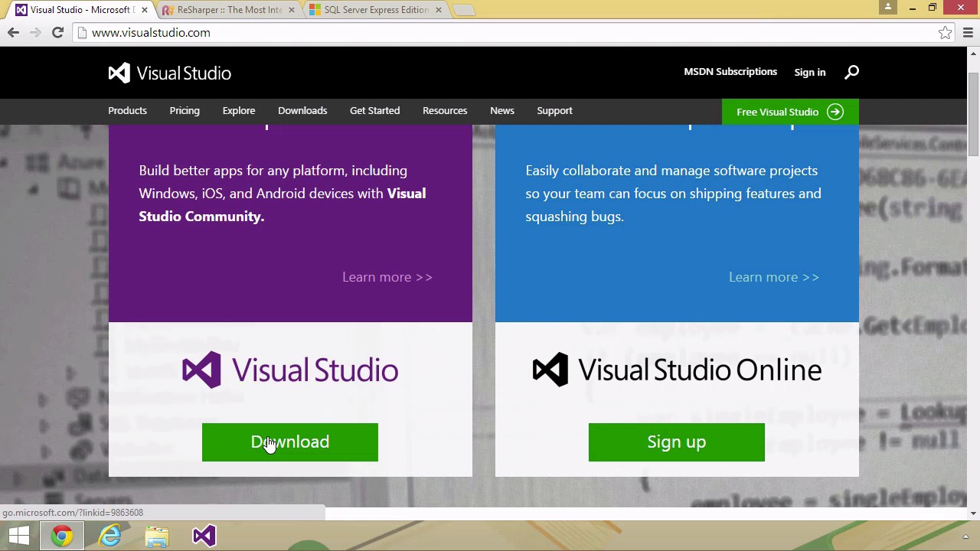The width and height of the screenshot is (980, 551).
Task: Close the SQL Server Express tab
Action: [439, 10]
